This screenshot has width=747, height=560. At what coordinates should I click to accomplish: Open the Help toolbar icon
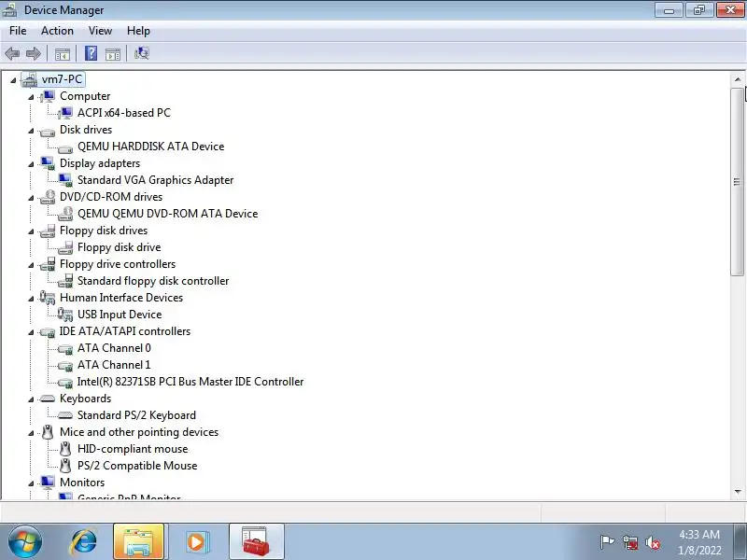[91, 53]
